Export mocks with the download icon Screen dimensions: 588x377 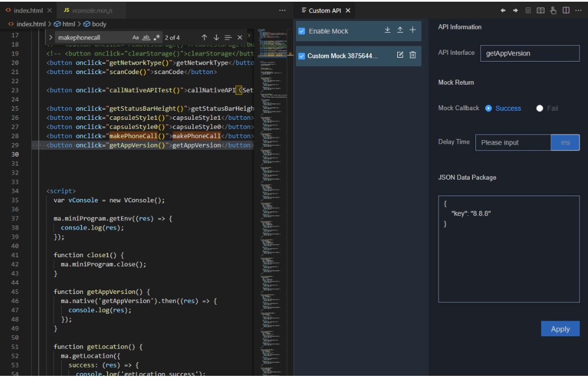point(388,31)
